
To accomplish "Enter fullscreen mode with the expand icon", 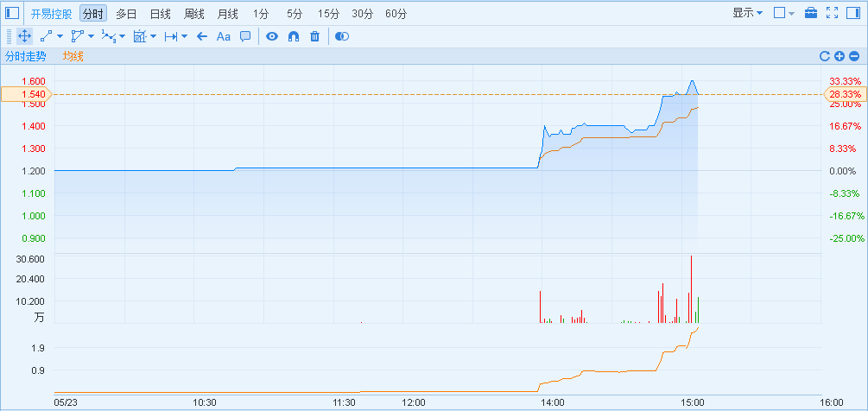I will click(x=832, y=13).
